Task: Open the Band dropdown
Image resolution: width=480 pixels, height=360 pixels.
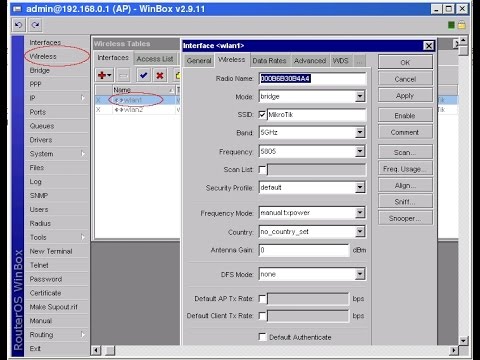Action: pyautogui.click(x=360, y=132)
